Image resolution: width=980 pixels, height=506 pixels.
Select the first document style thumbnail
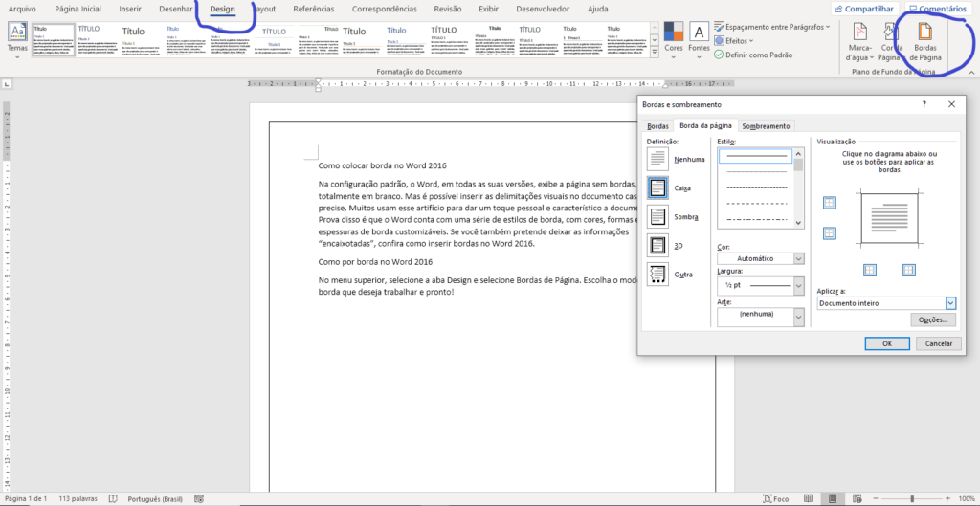click(x=54, y=40)
